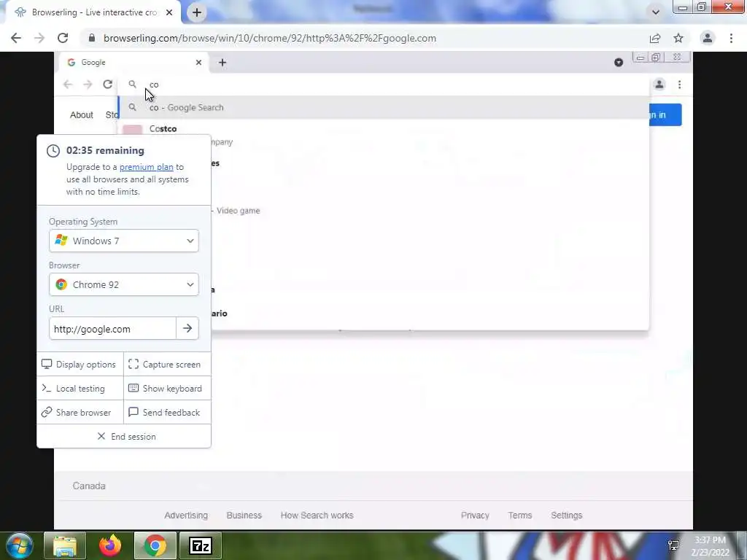Click the inner omnibox containing 'co'
Viewport: 747px width, 560px height.
click(384, 85)
